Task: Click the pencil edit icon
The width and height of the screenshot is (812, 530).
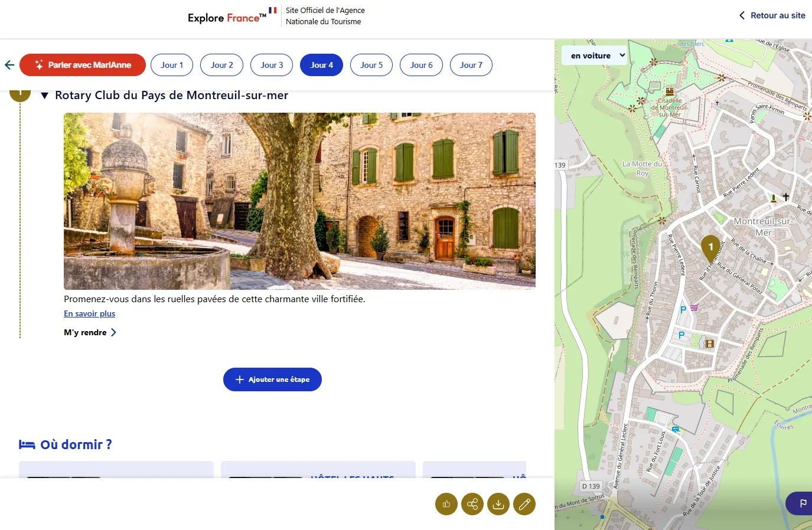Action: pyautogui.click(x=524, y=504)
